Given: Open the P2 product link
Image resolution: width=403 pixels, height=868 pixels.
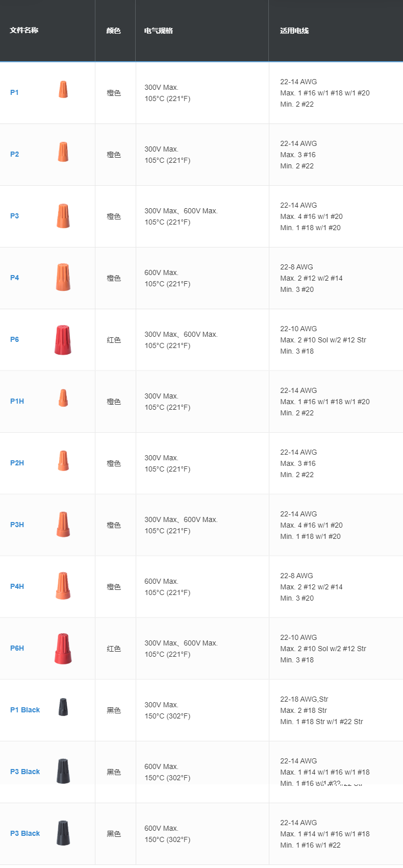Looking at the screenshot, I should 14,154.
